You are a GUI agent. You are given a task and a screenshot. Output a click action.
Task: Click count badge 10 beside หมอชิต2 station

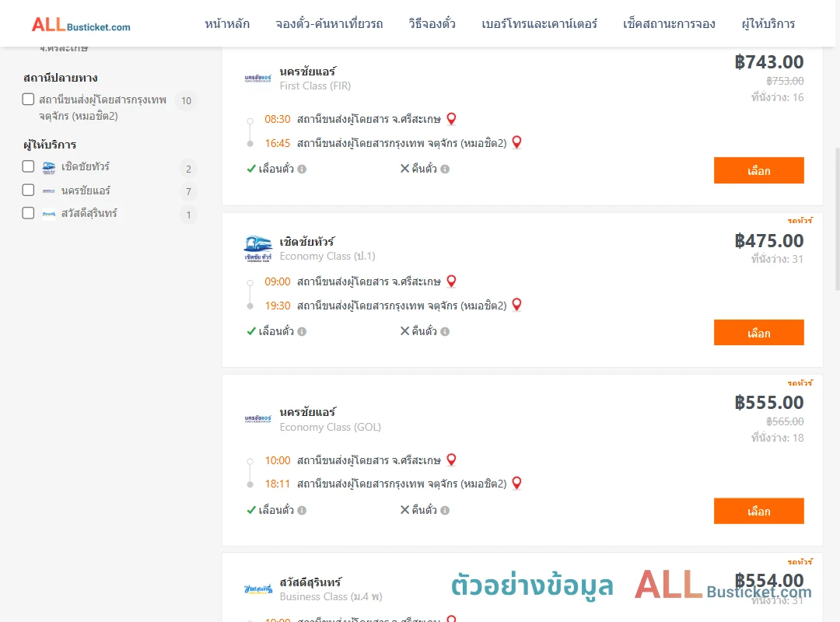[x=187, y=101]
